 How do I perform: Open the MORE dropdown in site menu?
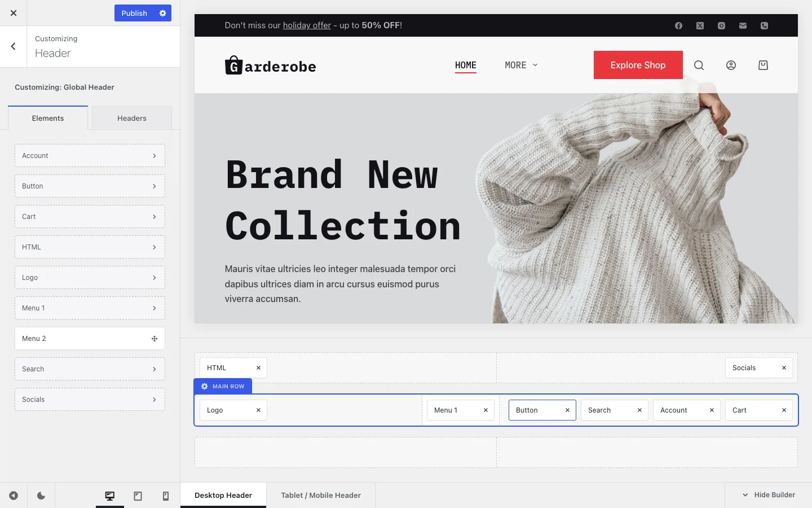[521, 65]
